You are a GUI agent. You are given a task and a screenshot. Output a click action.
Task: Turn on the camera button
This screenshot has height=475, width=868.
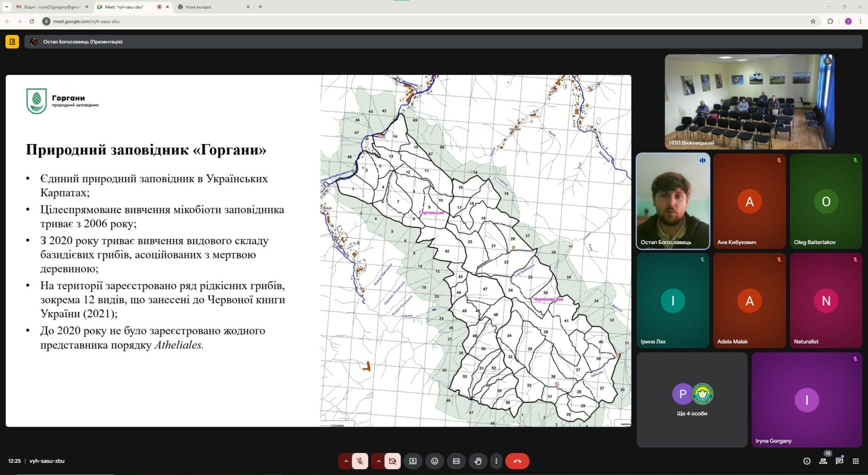coord(392,461)
